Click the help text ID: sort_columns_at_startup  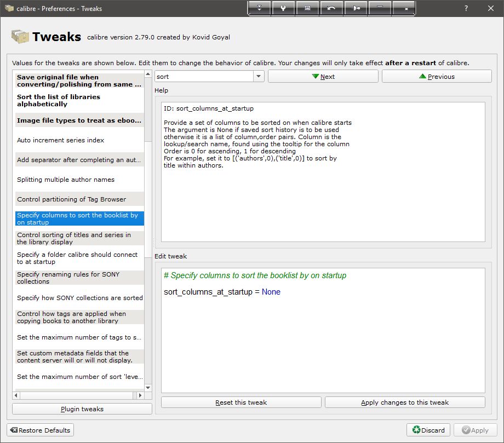(209, 108)
